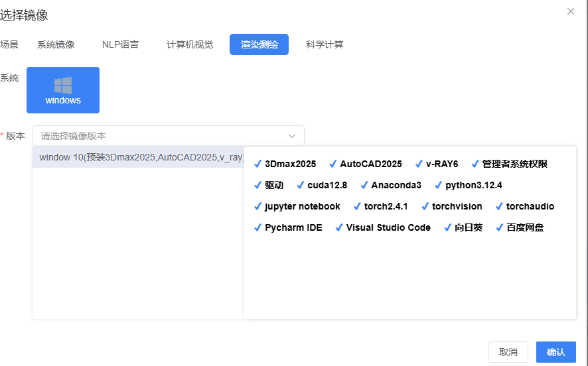
Task: Open the 科学计算 tab
Action: click(x=325, y=44)
